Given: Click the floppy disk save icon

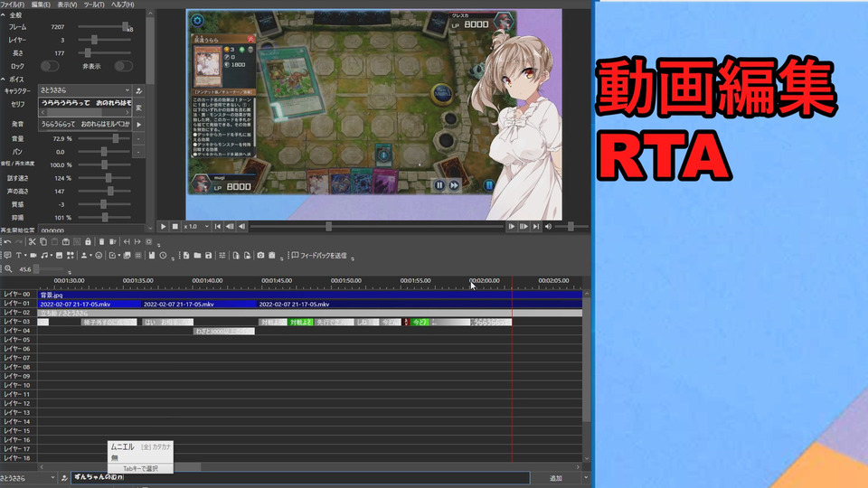Looking at the screenshot, I should tap(209, 255).
